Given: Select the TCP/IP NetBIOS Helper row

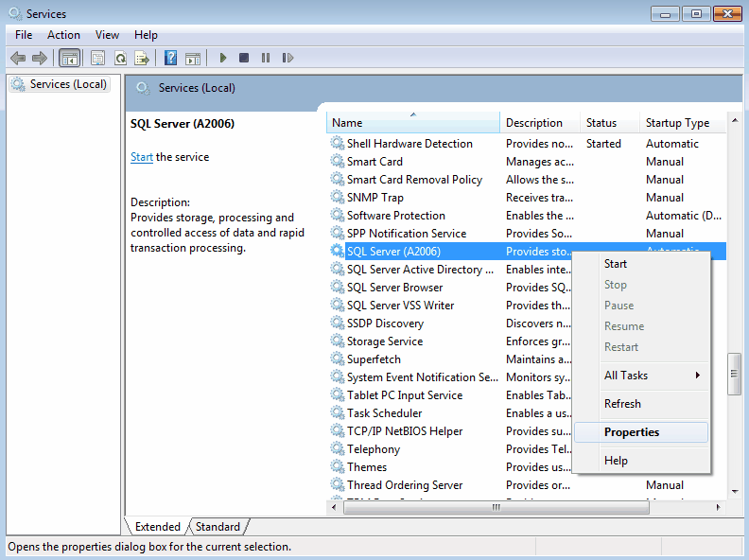Looking at the screenshot, I should [x=450, y=431].
